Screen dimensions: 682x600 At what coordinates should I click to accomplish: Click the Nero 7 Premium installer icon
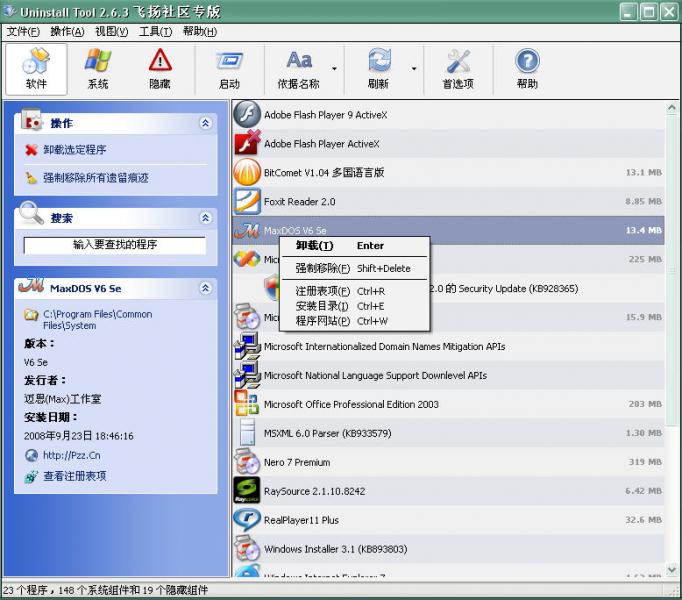point(247,461)
